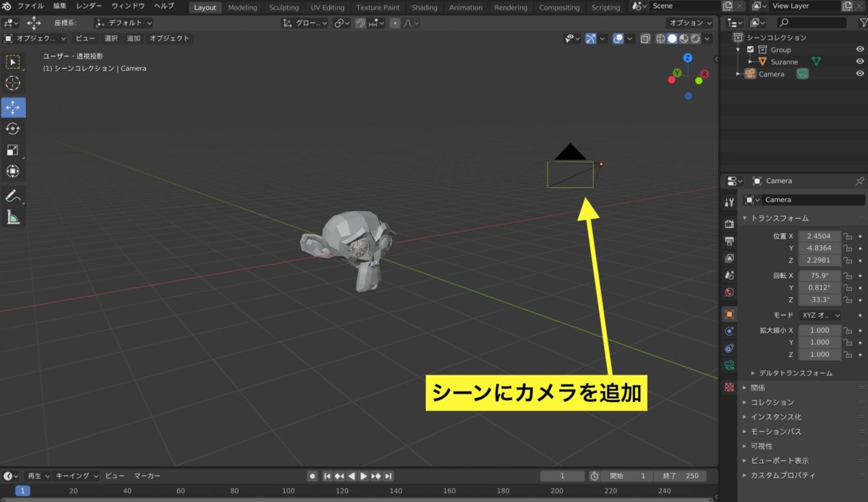Activate the Transform tool
This screenshot has height=502, width=868.
(13, 171)
